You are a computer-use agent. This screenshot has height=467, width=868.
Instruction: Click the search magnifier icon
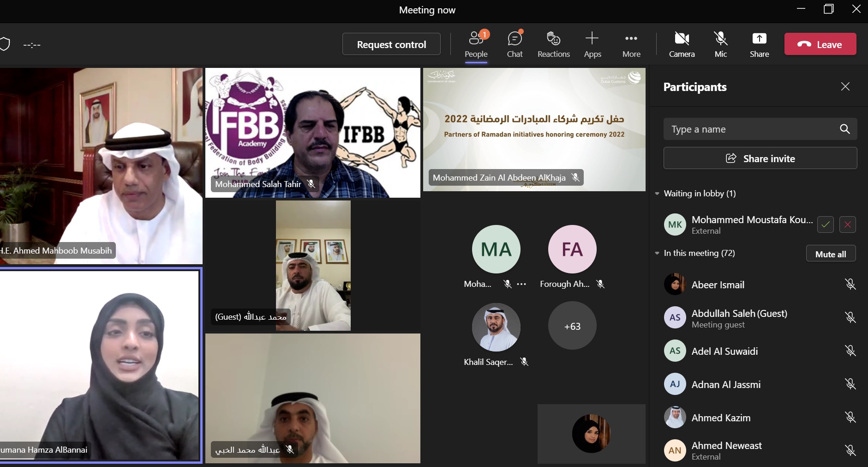click(x=844, y=129)
